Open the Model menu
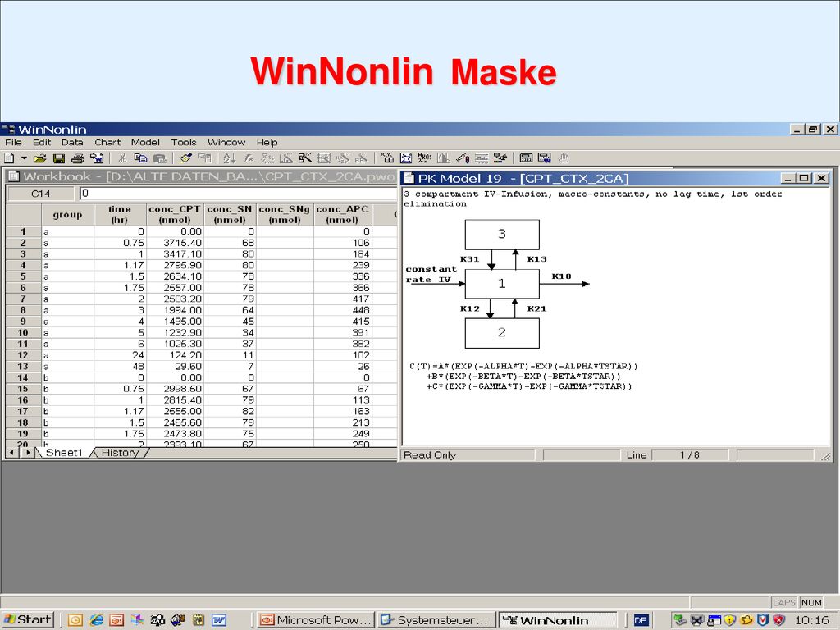The height and width of the screenshot is (630, 840). tap(145, 143)
